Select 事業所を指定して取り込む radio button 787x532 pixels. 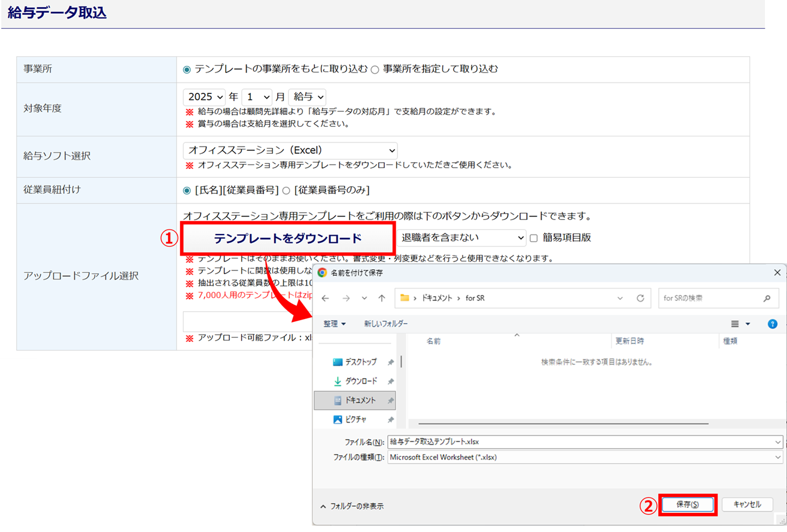[375, 69]
